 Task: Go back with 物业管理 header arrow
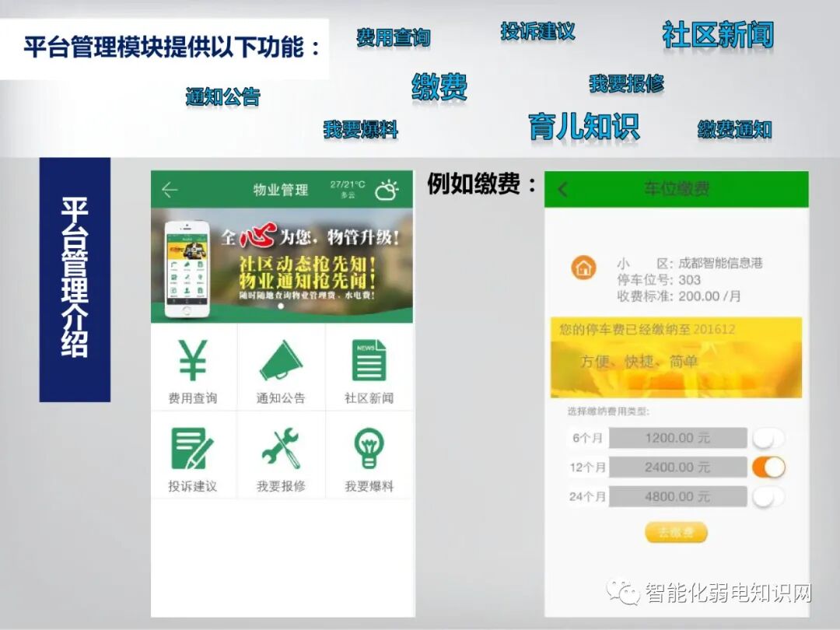(170, 190)
